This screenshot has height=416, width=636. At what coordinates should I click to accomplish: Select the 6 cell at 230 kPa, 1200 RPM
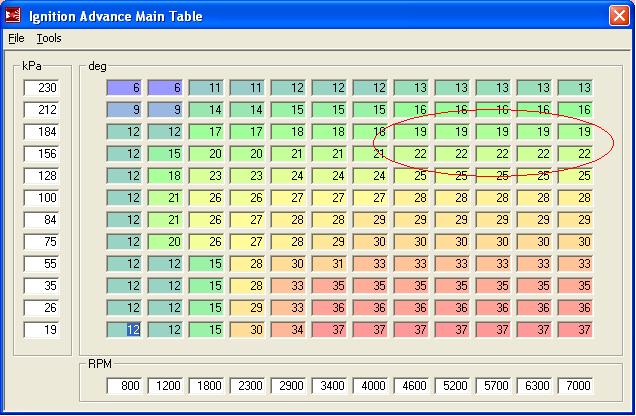pos(165,88)
